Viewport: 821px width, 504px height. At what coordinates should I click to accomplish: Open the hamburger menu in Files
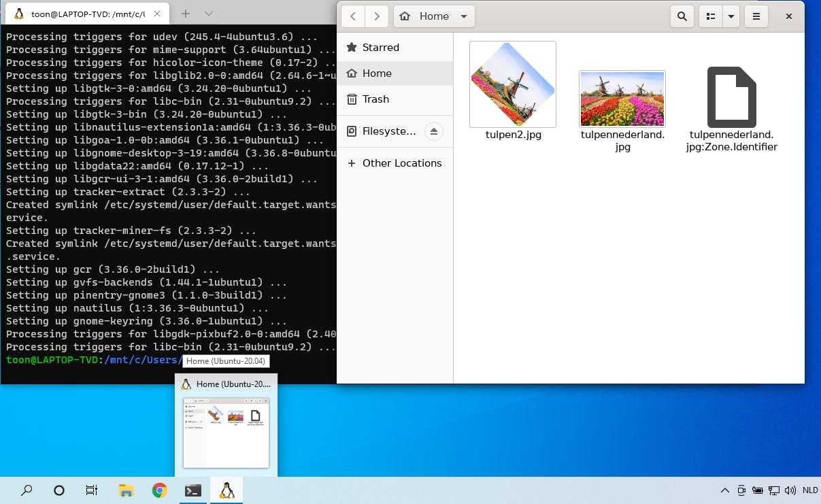(x=756, y=16)
